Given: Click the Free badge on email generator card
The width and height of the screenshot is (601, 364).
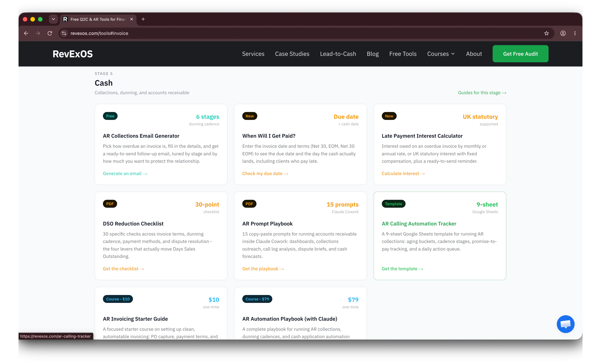Looking at the screenshot, I should (110, 116).
